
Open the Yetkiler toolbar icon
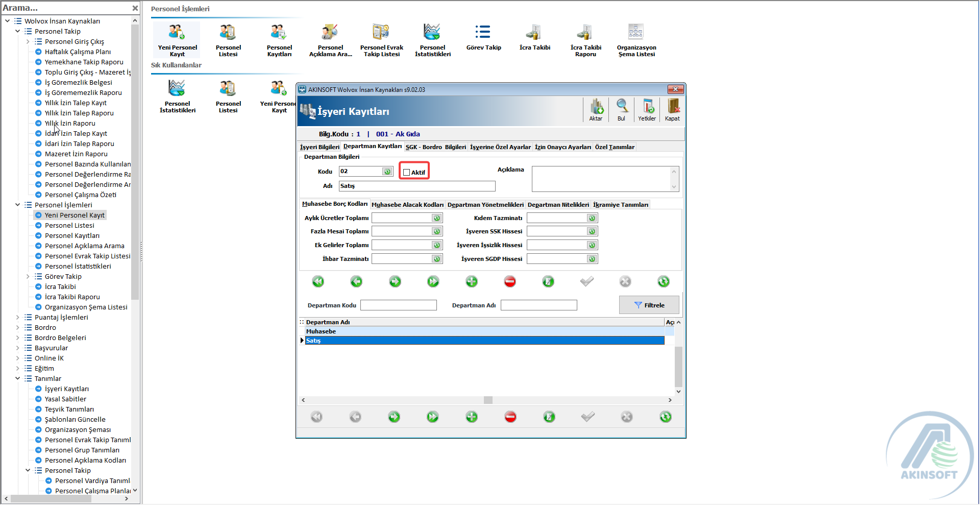coord(647,110)
